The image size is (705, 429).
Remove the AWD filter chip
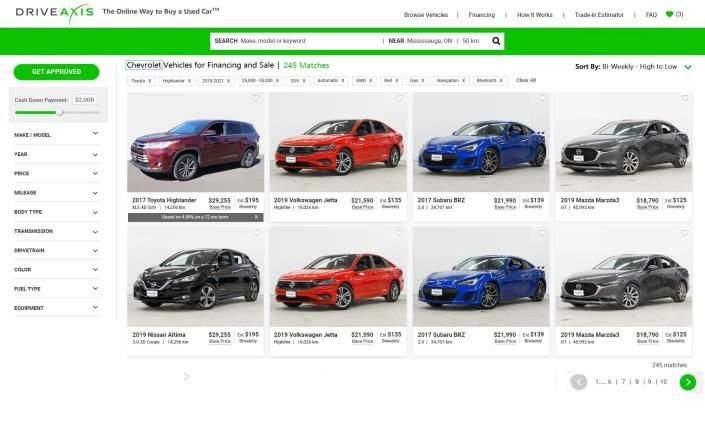(370, 81)
